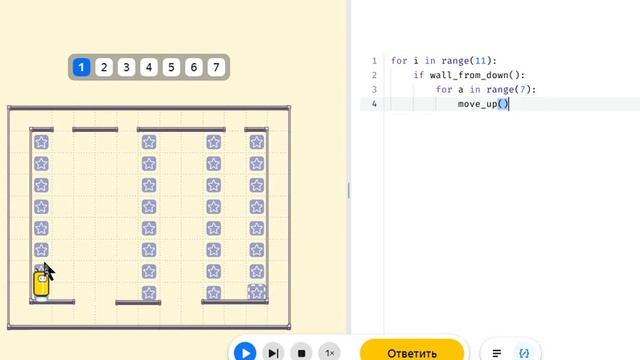Click code line 1 'for i in range(11):'
640x360 pixels.
[x=444, y=61]
